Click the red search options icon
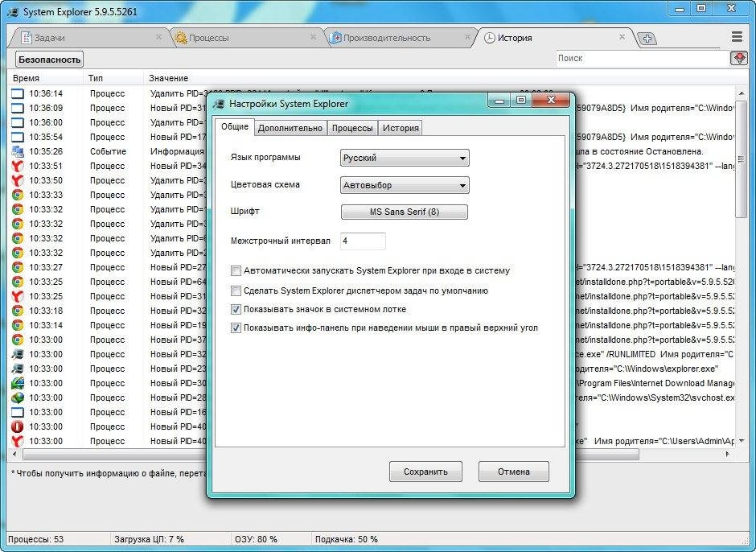The height and width of the screenshot is (552, 756). tap(739, 59)
